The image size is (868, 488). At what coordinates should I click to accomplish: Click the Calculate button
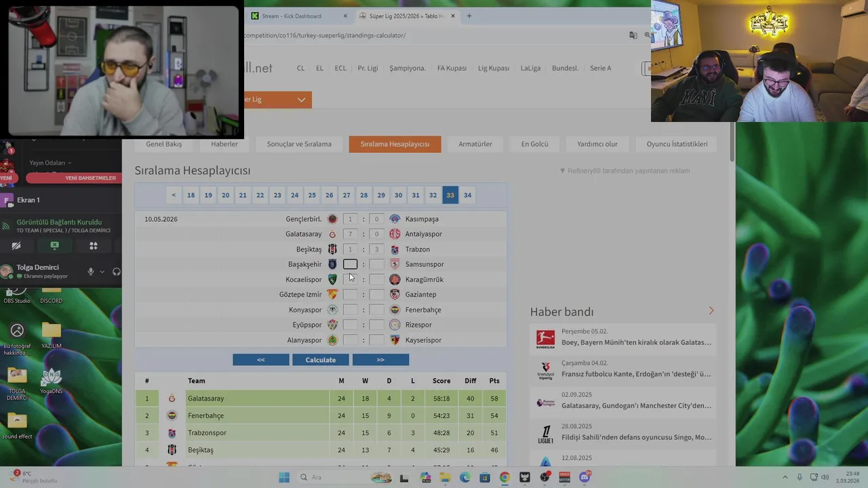pyautogui.click(x=321, y=360)
